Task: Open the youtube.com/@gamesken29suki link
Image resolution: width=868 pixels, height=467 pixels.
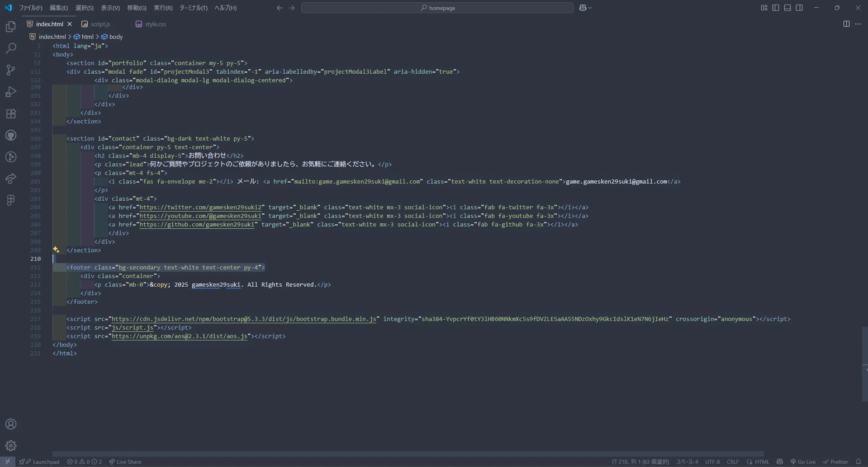Action: (x=200, y=216)
